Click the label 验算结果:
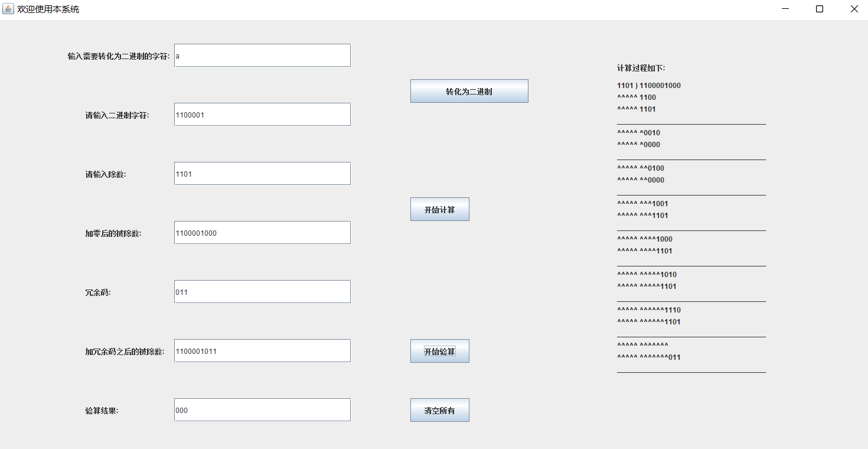Image resolution: width=868 pixels, height=449 pixels. 102,411
